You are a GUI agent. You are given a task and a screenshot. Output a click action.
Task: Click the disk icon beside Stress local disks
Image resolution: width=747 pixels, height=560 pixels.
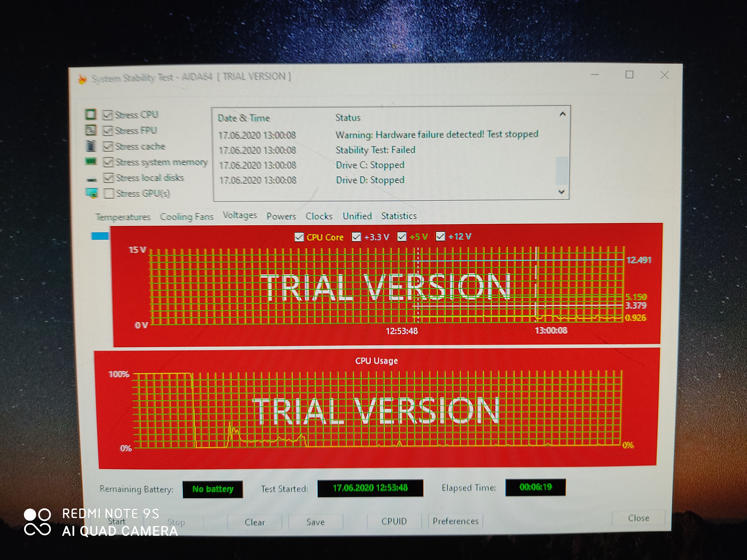92,180
